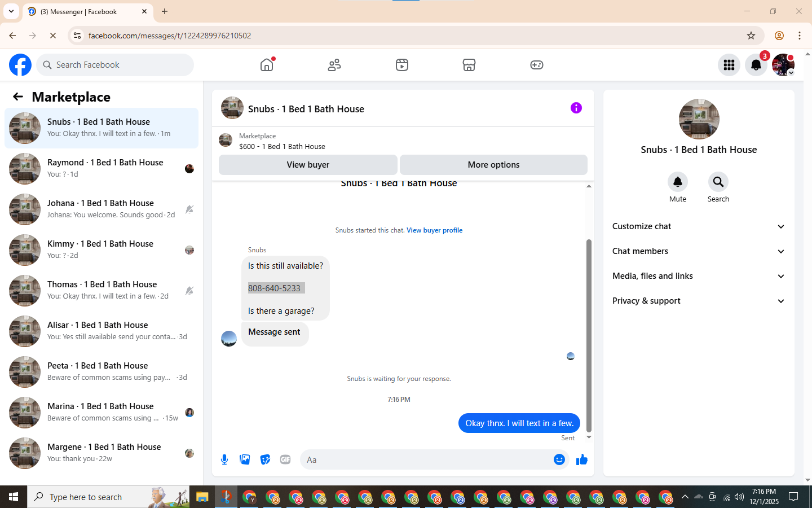Send a thumbs-up like

tap(582, 459)
